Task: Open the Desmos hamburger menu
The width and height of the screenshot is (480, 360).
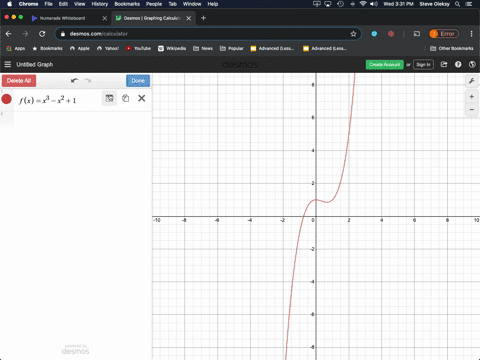Action: tap(8, 64)
